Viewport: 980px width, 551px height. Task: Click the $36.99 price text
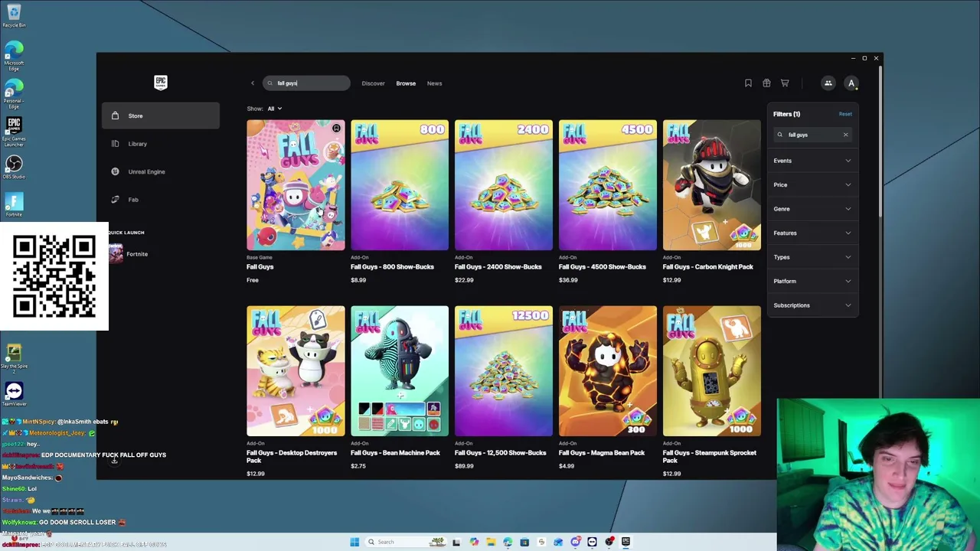pos(568,280)
